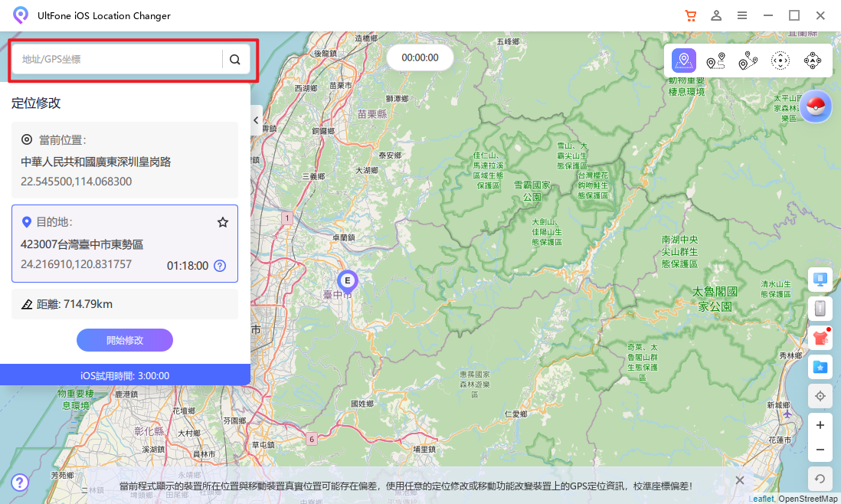
Task: Open the hamburger menu in title bar
Action: (x=742, y=15)
